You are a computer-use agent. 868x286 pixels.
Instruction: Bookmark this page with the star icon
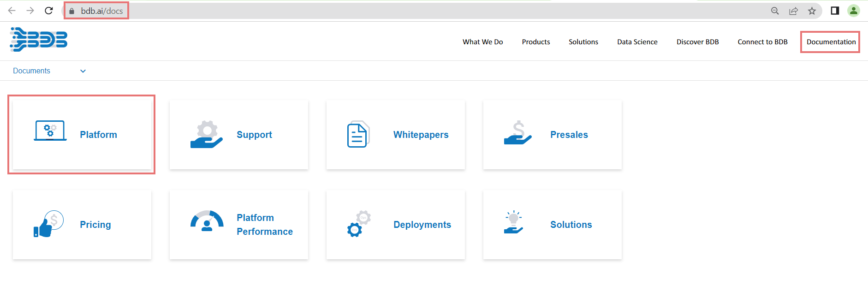(x=812, y=11)
